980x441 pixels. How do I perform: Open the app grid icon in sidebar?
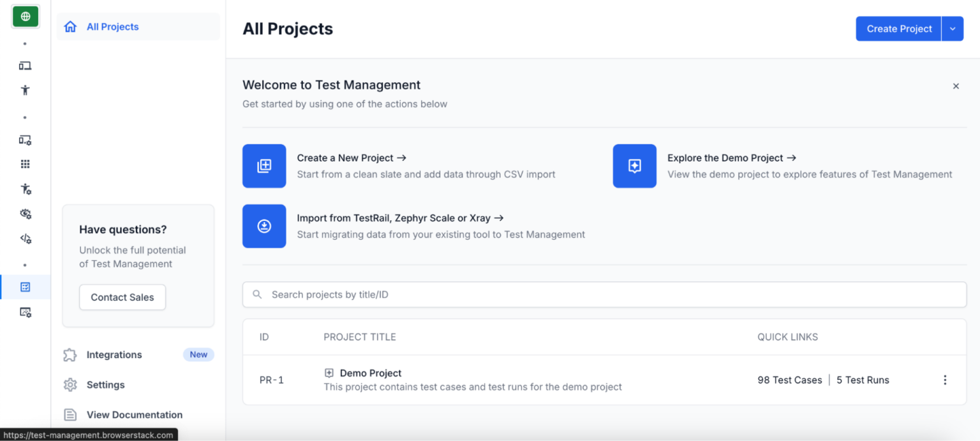pos(26,163)
